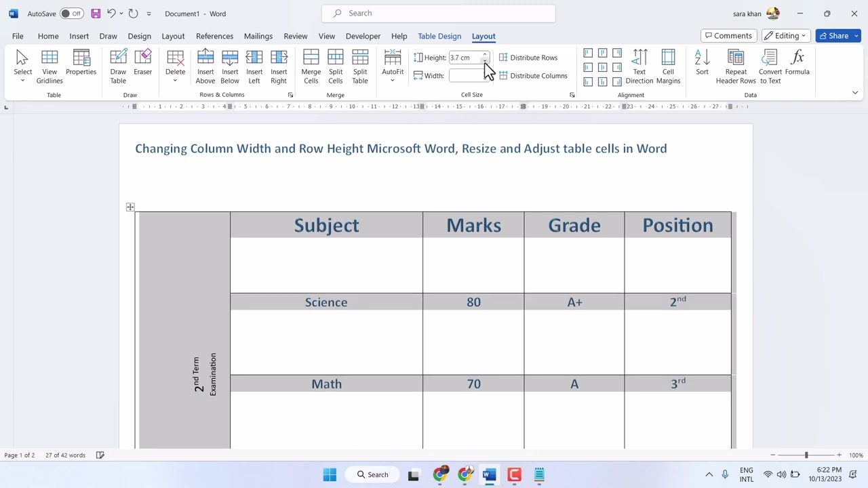Toggle Repeat Header Rows
The width and height of the screenshot is (868, 488).
tap(736, 67)
